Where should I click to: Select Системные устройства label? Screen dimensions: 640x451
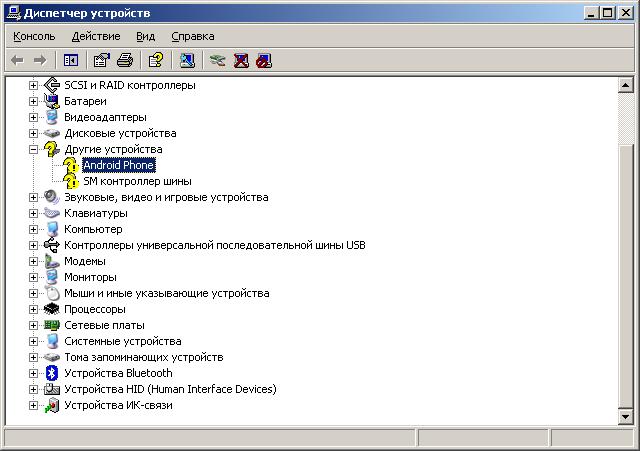coord(122,341)
